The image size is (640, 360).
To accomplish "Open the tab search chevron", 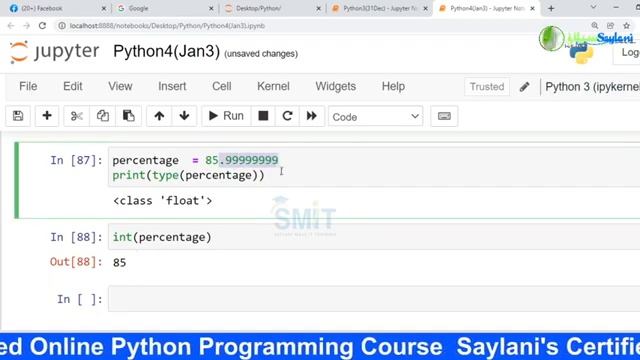I will click(593, 7).
